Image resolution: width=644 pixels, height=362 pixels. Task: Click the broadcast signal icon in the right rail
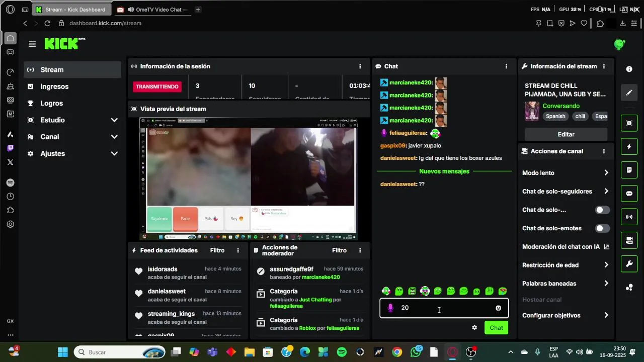(x=629, y=217)
